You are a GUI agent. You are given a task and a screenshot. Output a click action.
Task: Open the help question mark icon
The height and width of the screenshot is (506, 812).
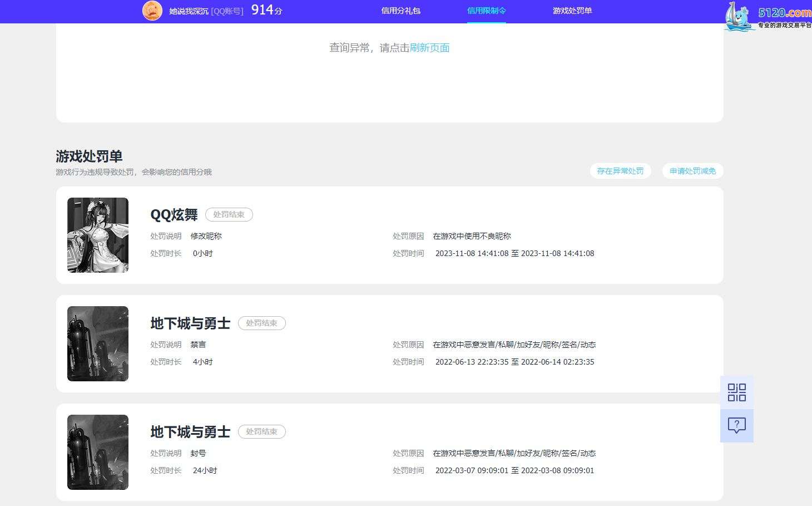click(736, 426)
